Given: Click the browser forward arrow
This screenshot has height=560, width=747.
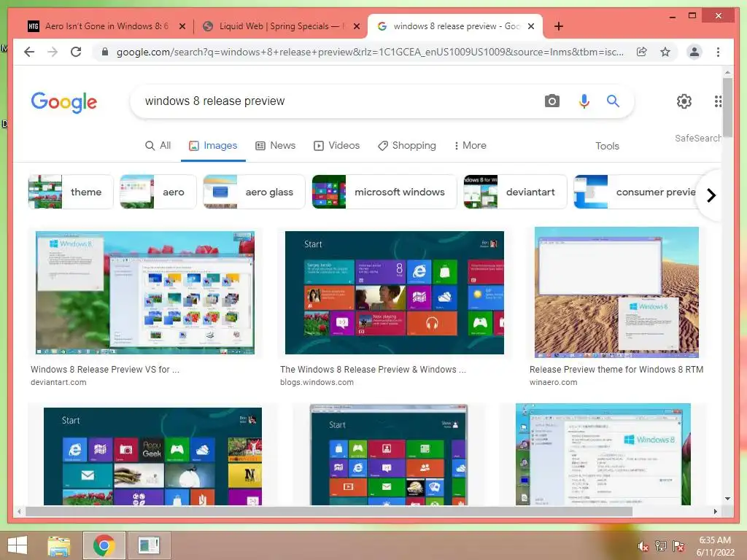Looking at the screenshot, I should [x=53, y=52].
